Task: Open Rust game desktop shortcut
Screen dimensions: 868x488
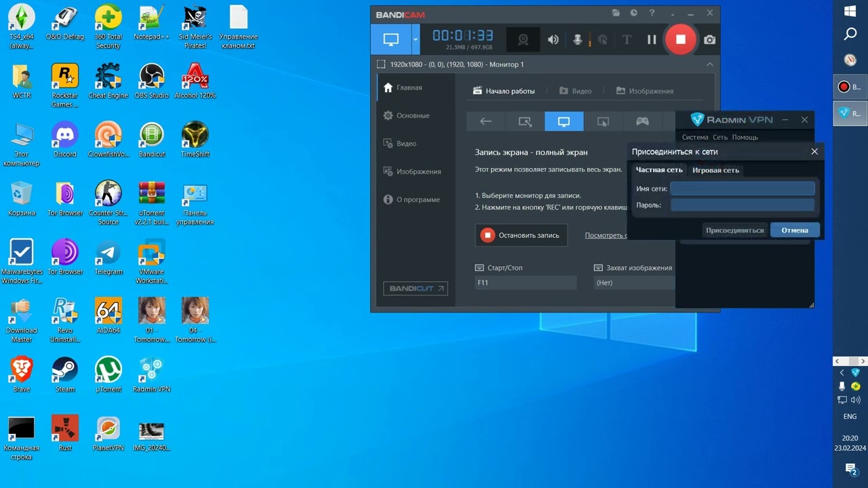Action: 65,434
